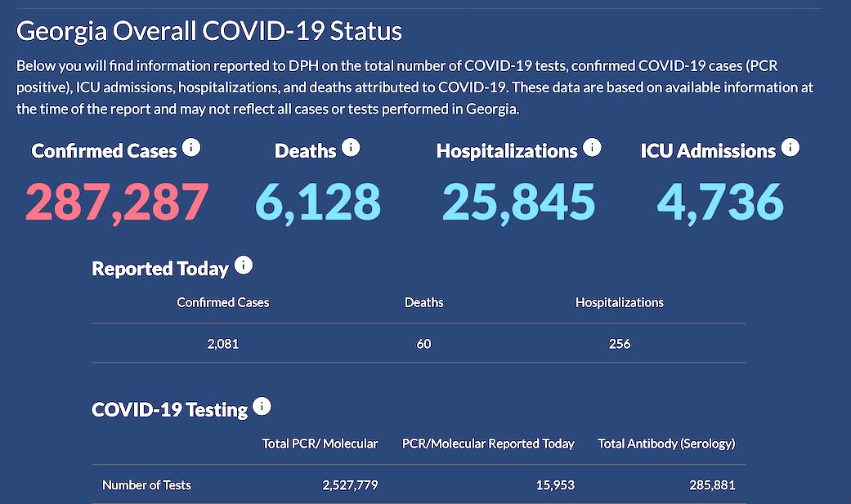Viewport: 851px width, 504px height.
Task: Select the 60 deaths reported today value
Action: tap(423, 344)
